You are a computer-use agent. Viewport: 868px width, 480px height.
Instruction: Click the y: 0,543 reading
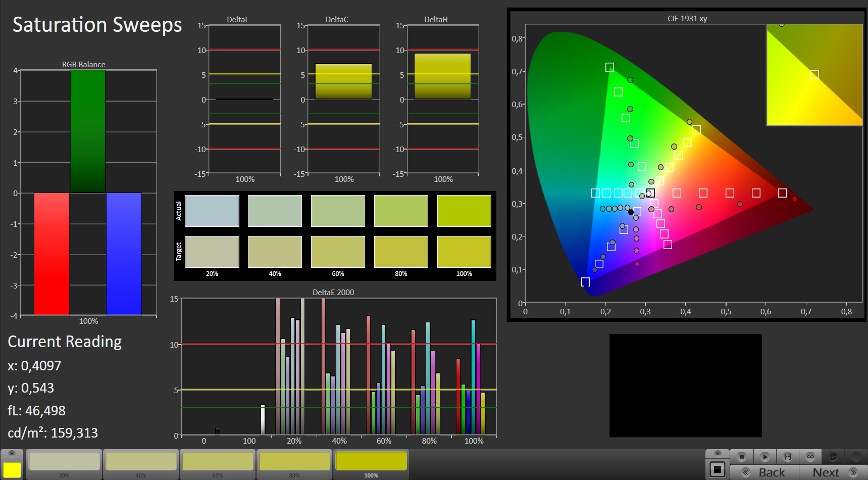[31, 388]
